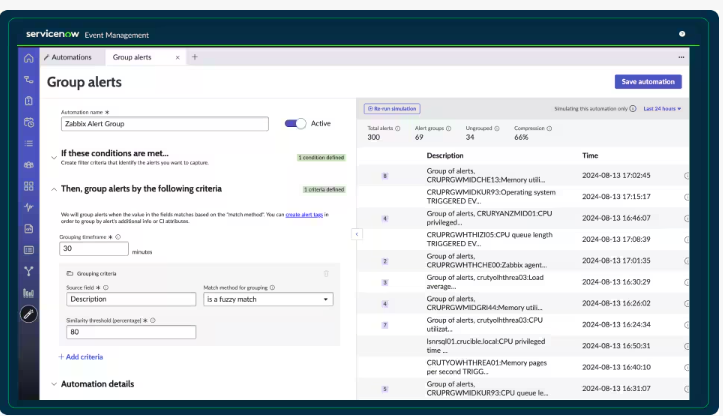This screenshot has width=723, height=416.
Task: Select the bar chart icon in the sidebar
Action: click(x=29, y=292)
